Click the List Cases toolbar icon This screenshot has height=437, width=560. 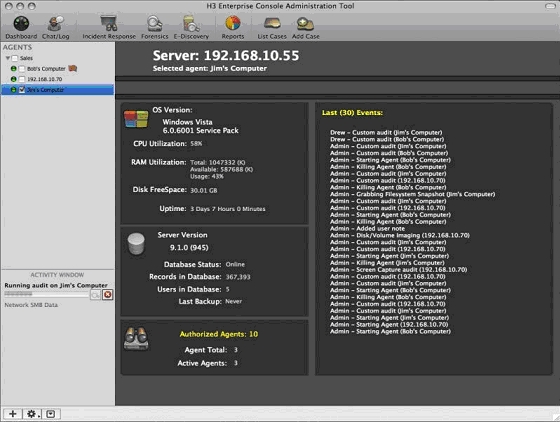272,27
